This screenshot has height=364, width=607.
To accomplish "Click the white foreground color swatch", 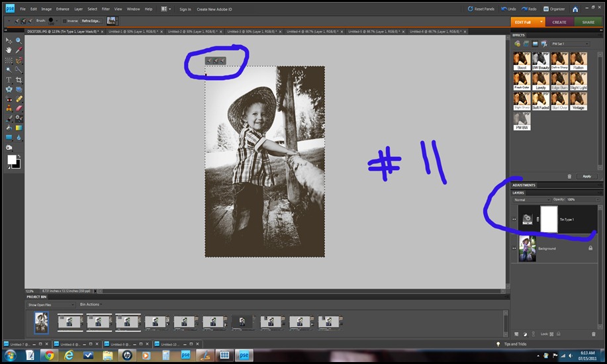I will 12,159.
